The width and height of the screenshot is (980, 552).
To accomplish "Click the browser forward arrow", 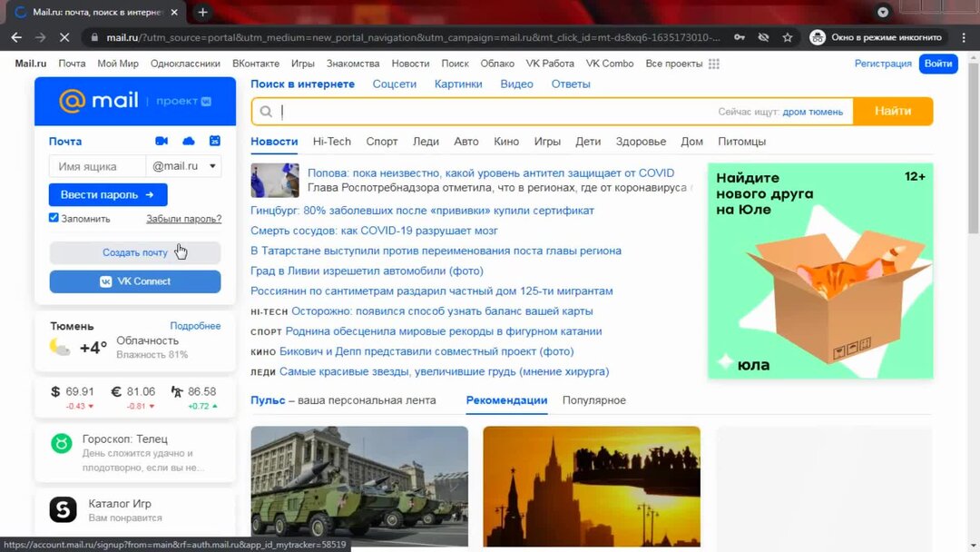I will tap(40, 37).
